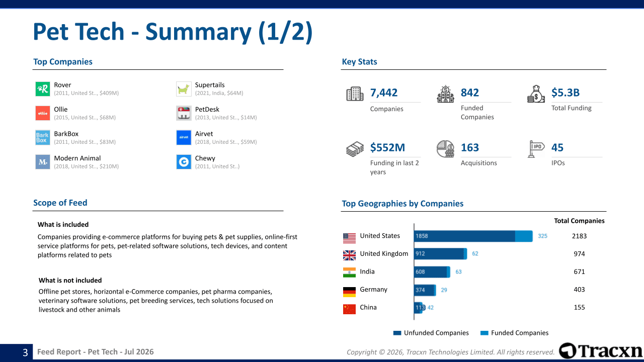Click the Tracxn logo in the footer
The height and width of the screenshot is (362, 644).
(601, 351)
